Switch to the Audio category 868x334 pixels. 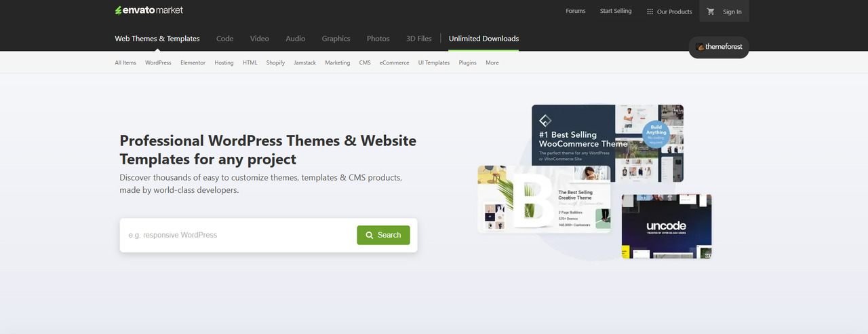tap(295, 39)
